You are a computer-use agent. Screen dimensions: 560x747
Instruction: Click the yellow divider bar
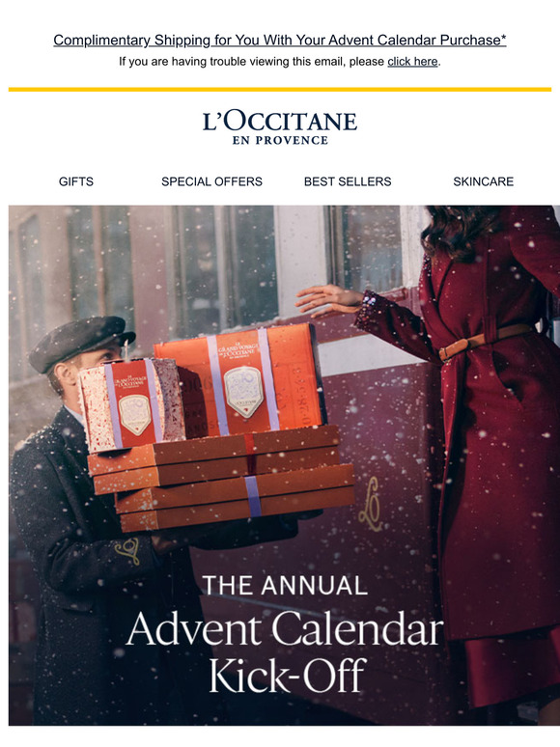(x=280, y=89)
